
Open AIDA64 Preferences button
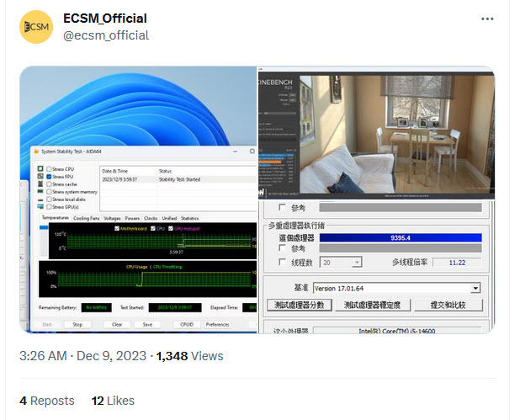218,324
